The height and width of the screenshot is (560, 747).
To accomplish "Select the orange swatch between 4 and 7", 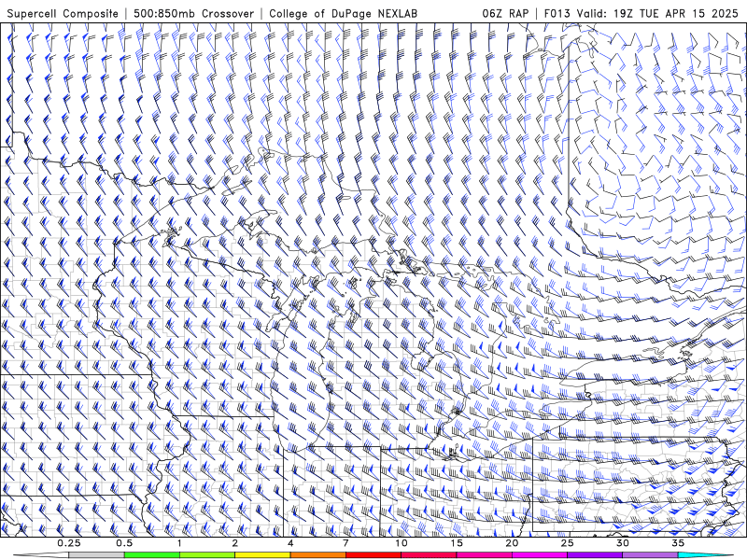I will point(317,555).
